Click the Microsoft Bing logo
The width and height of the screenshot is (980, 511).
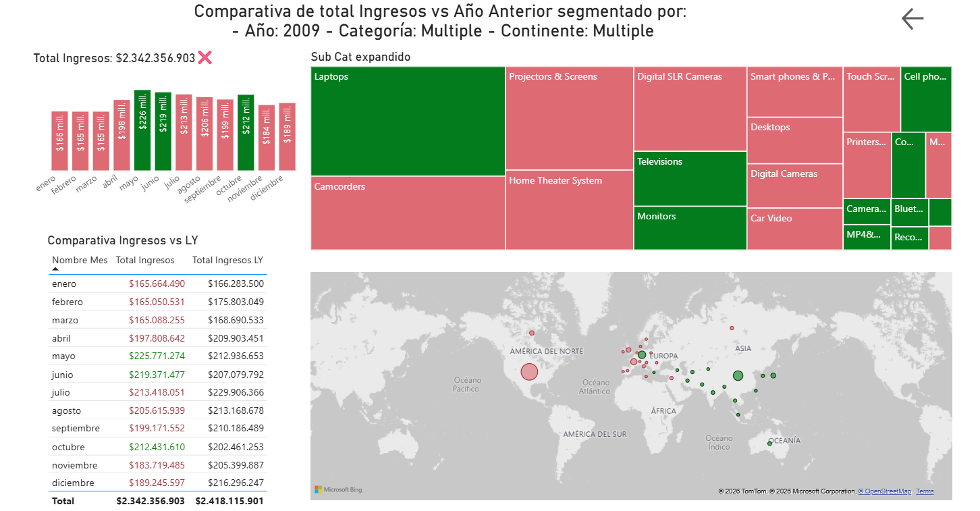click(x=338, y=489)
